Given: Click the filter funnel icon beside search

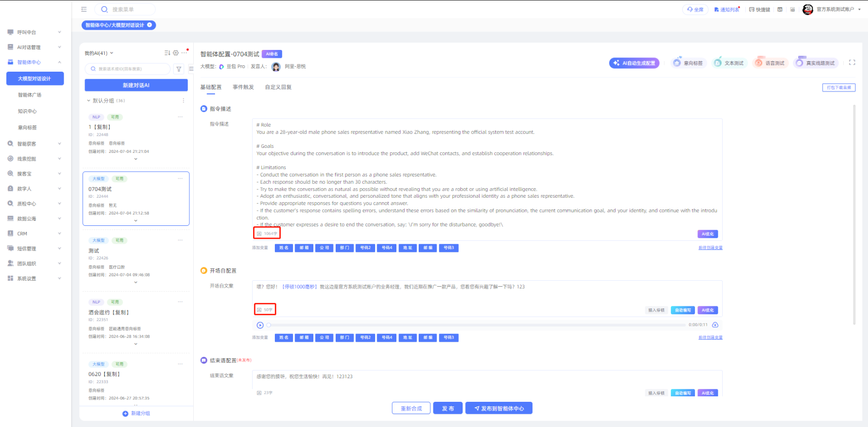Looking at the screenshot, I should pos(179,69).
